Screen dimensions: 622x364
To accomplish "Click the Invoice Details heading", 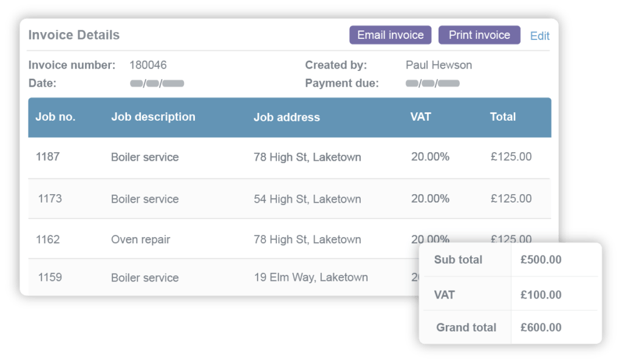I will [74, 35].
